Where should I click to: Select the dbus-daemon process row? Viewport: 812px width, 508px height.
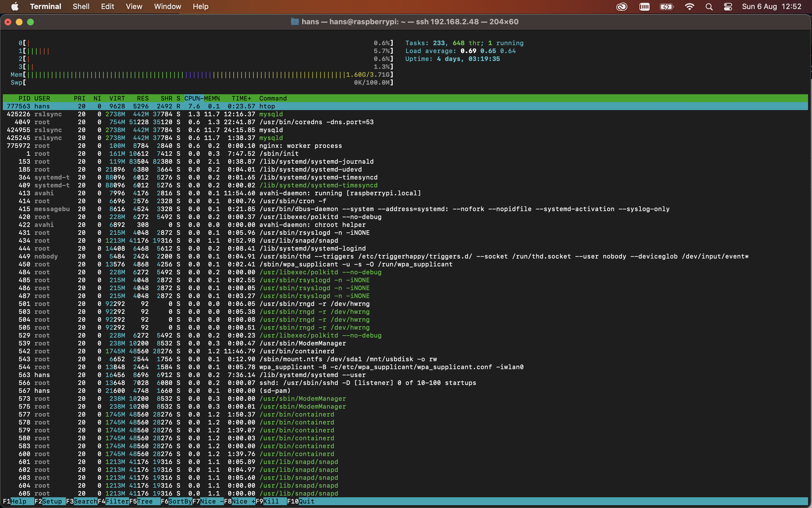click(405, 209)
